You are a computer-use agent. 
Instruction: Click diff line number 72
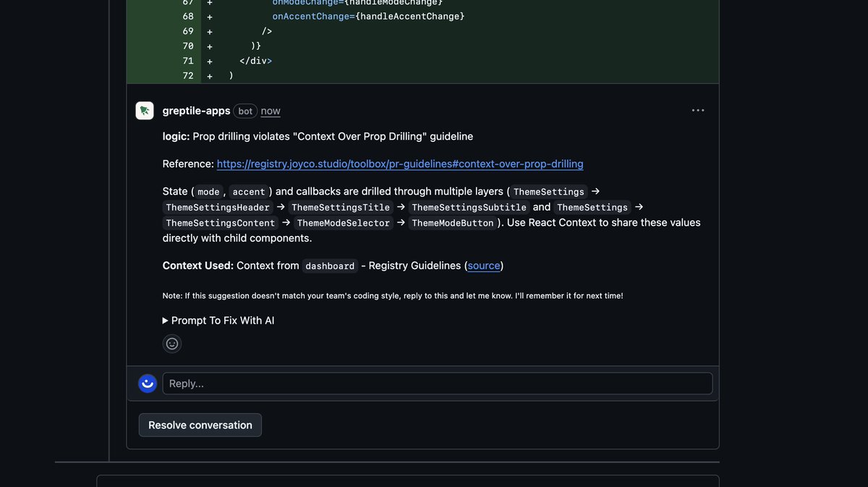coord(188,75)
